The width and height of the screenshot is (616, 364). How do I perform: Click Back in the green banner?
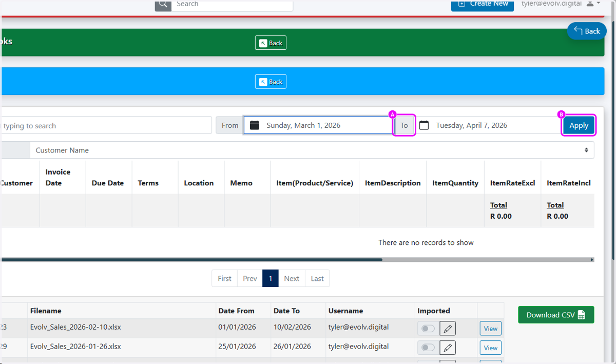271,43
